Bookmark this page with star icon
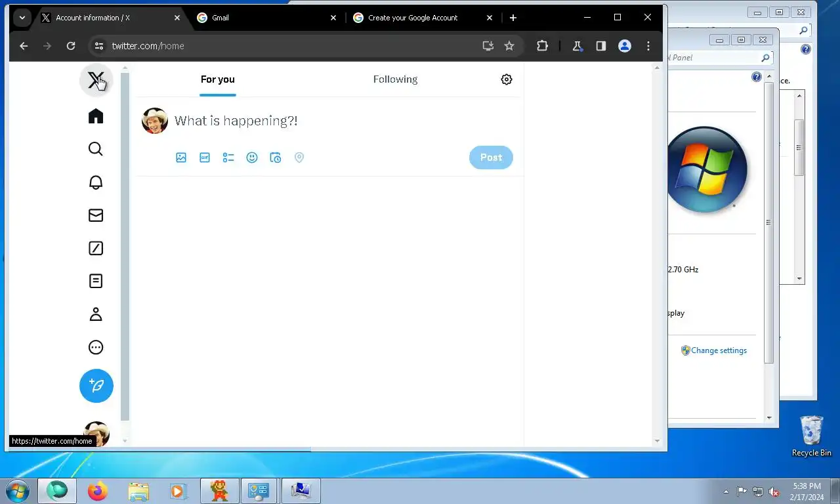Screen dimensions: 840x504 [x=509, y=46]
